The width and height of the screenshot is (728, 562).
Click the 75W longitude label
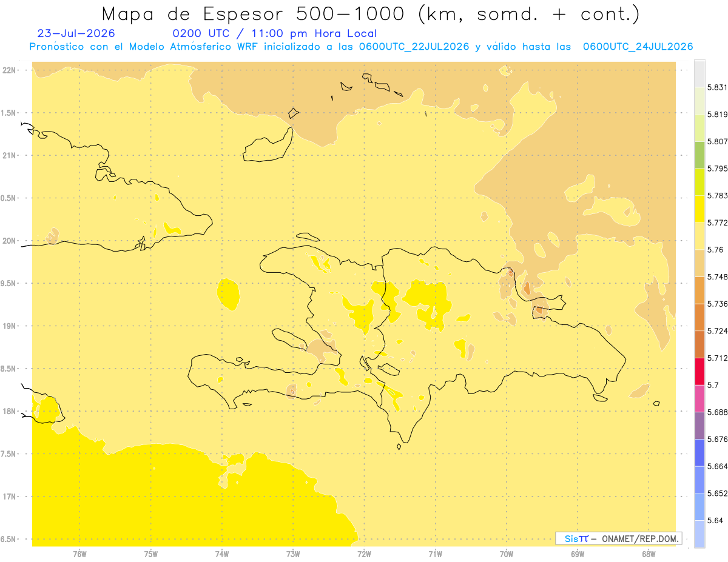point(151,554)
